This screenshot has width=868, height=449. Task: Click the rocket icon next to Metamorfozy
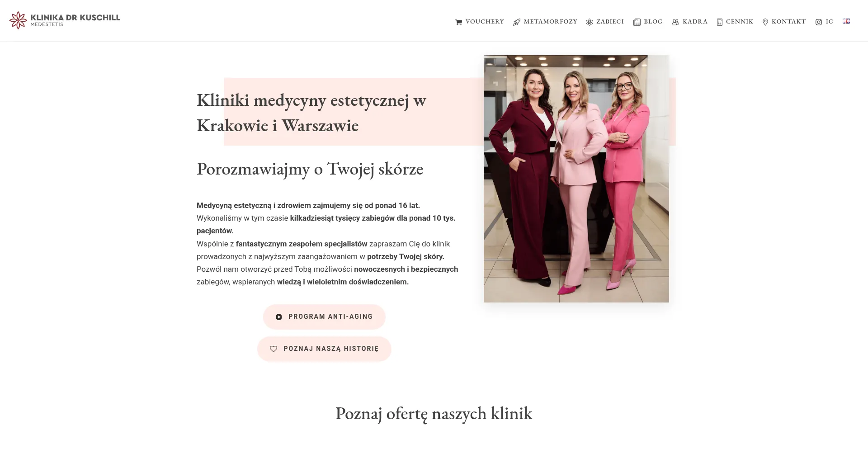(517, 22)
